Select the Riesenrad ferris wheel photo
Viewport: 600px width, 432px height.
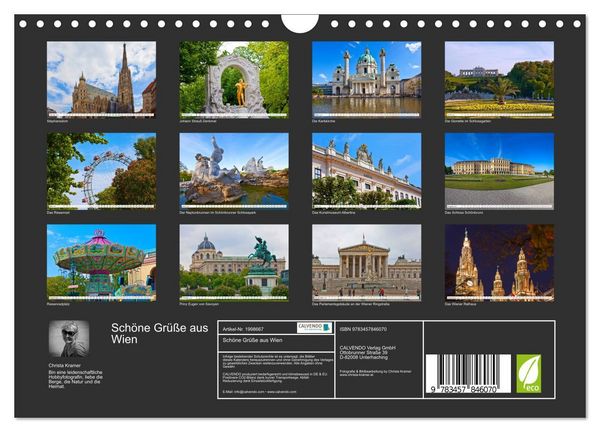point(101,171)
